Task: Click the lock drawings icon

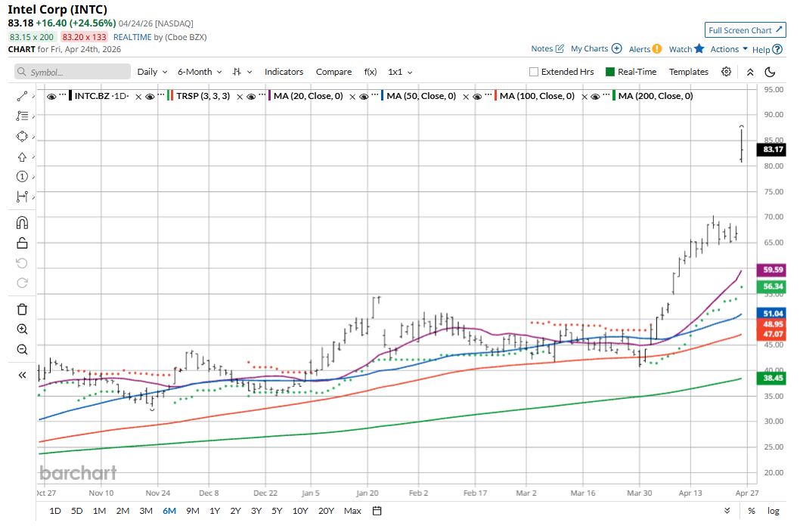Action: 22,243
